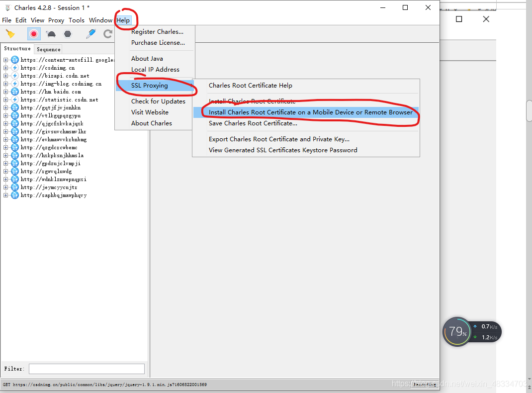Click the repeat refresh arrow icon
Screen dimensions: 532x393
point(108,34)
